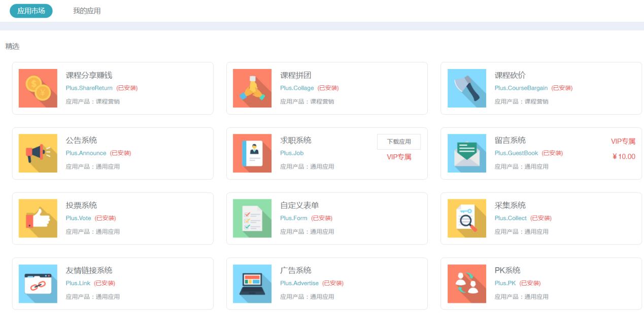This screenshot has height=314, width=644.
Task: Open the Plus.Job link
Action: 292,153
